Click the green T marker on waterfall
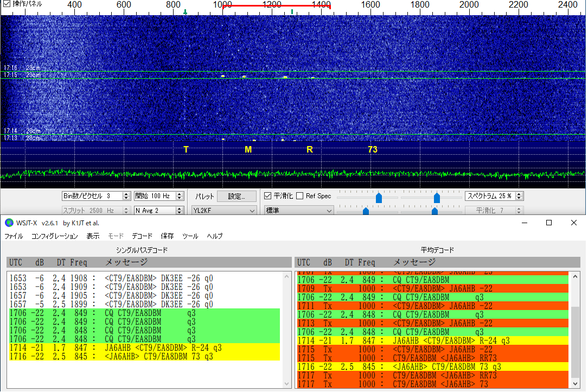This screenshot has width=588, height=392. pos(186,11)
